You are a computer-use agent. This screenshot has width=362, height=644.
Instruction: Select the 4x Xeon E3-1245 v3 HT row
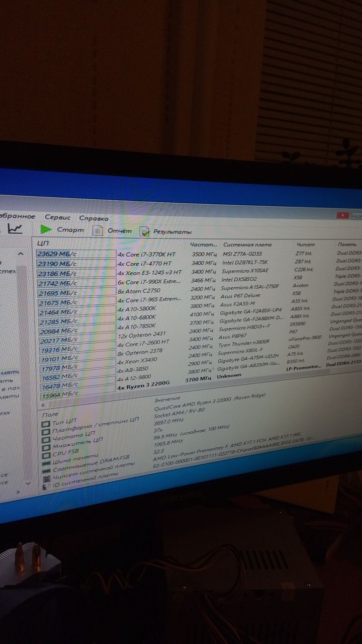[x=149, y=273]
